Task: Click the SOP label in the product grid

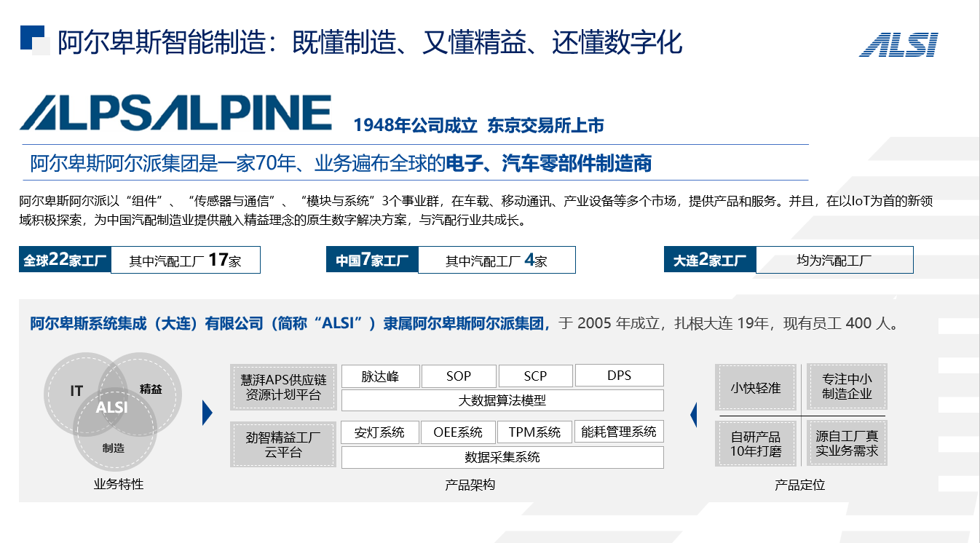Action: click(459, 376)
